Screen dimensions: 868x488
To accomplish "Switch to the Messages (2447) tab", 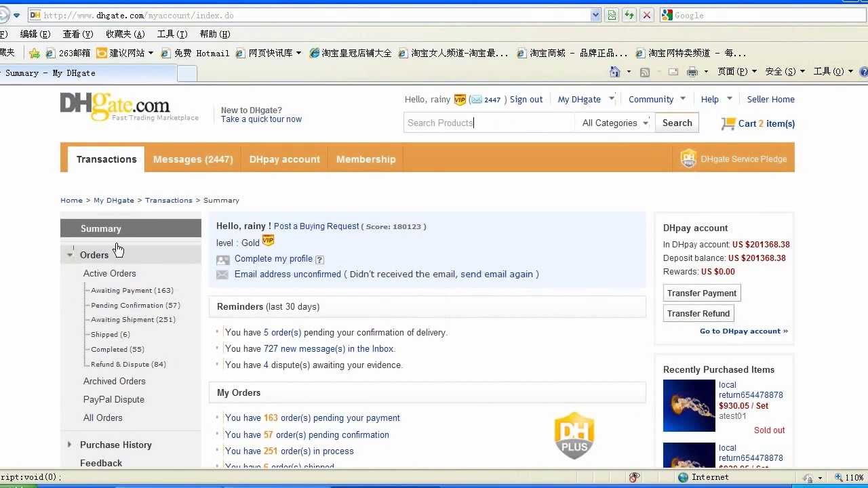I will coord(193,159).
